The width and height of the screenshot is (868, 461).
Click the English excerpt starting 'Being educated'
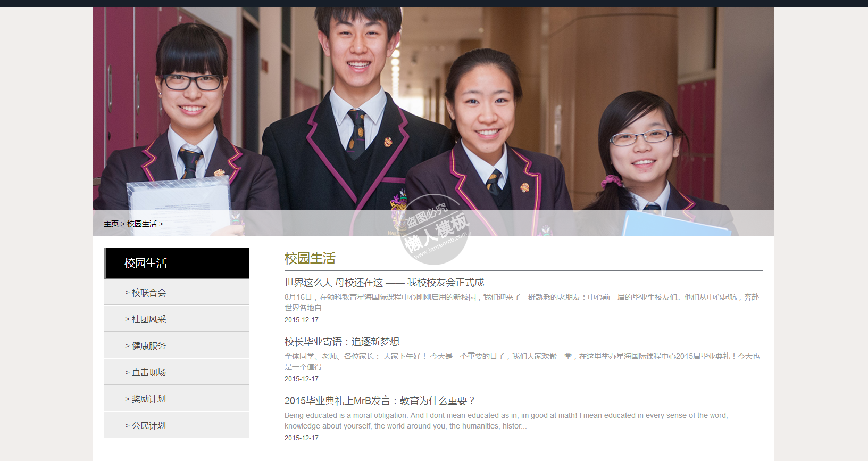pyautogui.click(x=505, y=421)
